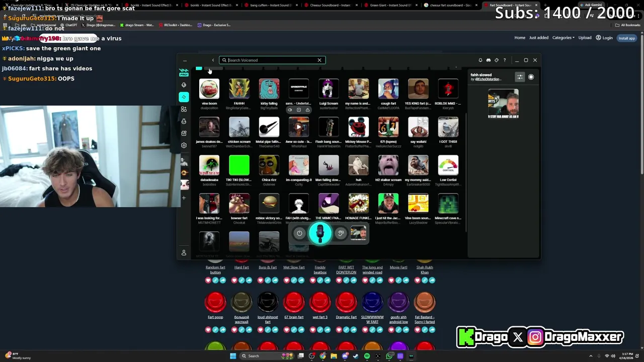
Task: Click the Login link
Action: [604, 38]
